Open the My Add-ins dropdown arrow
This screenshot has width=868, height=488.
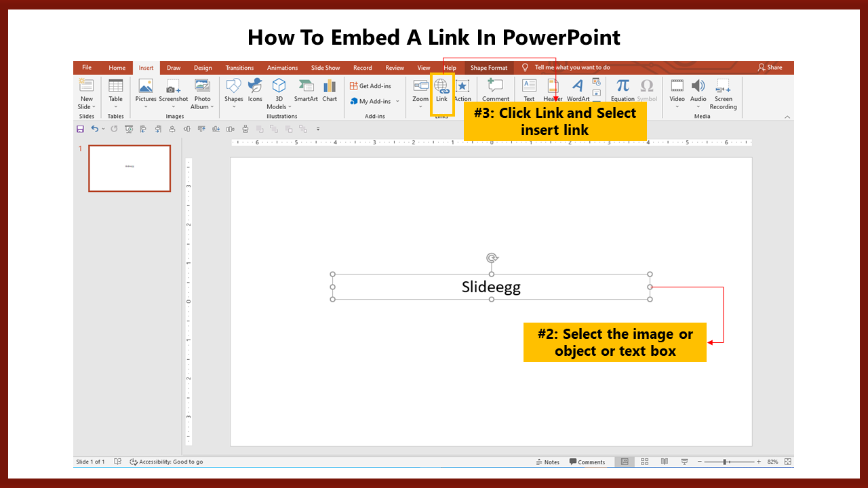click(x=397, y=102)
